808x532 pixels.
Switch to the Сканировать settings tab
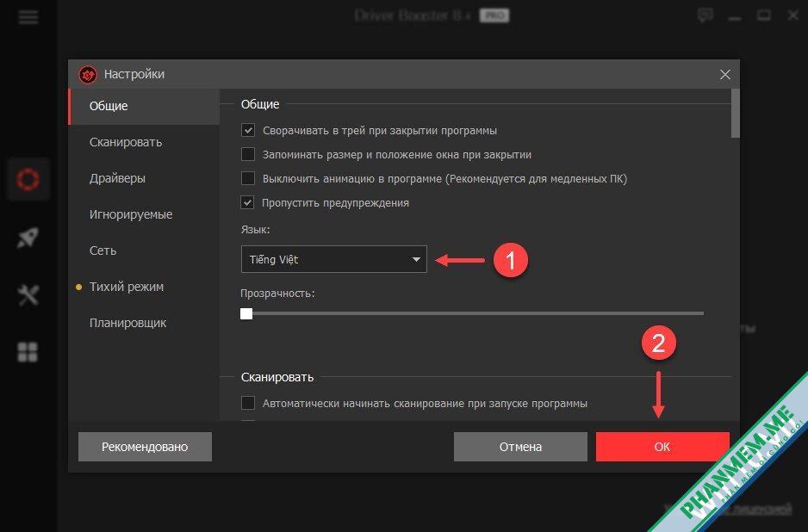pos(145,142)
